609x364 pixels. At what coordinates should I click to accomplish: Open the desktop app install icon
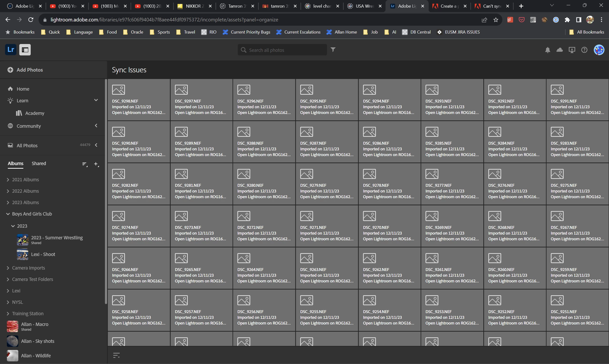pos(572,50)
